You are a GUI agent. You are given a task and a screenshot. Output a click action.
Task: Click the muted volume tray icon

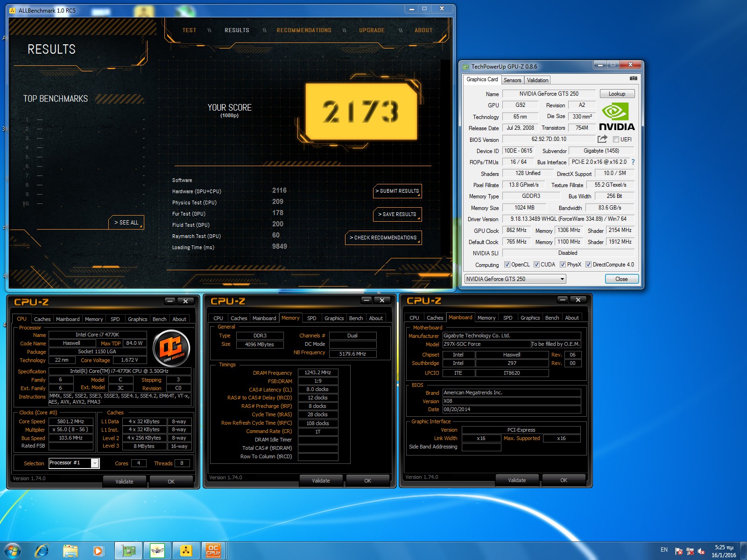pyautogui.click(x=701, y=551)
